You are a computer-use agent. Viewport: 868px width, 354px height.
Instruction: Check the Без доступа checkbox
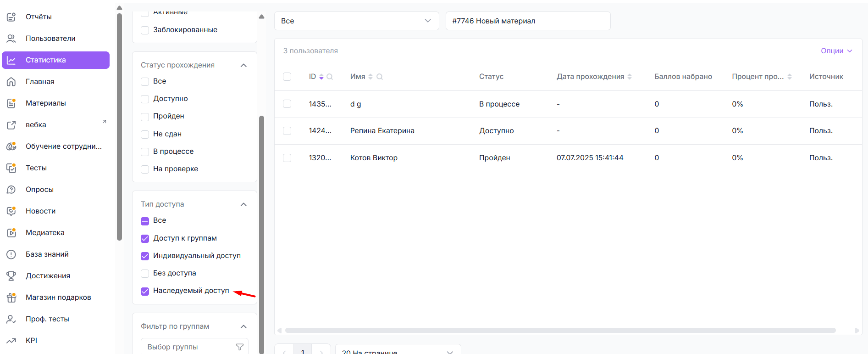point(145,274)
